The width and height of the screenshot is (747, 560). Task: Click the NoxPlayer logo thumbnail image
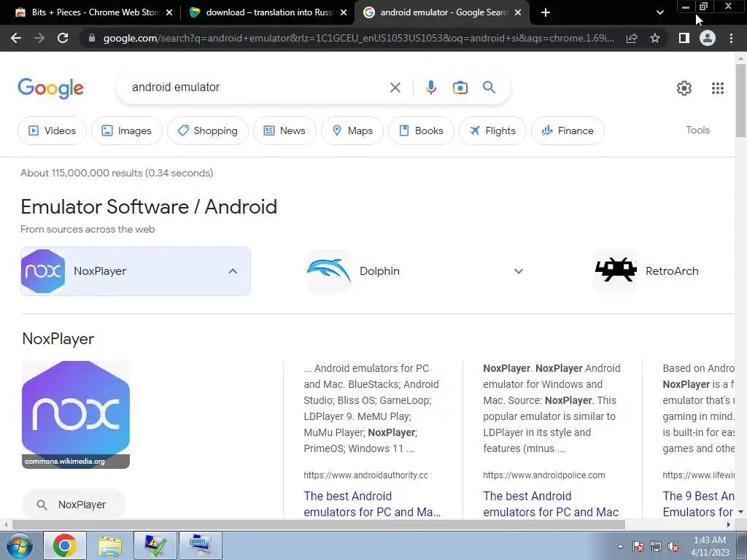(x=76, y=414)
